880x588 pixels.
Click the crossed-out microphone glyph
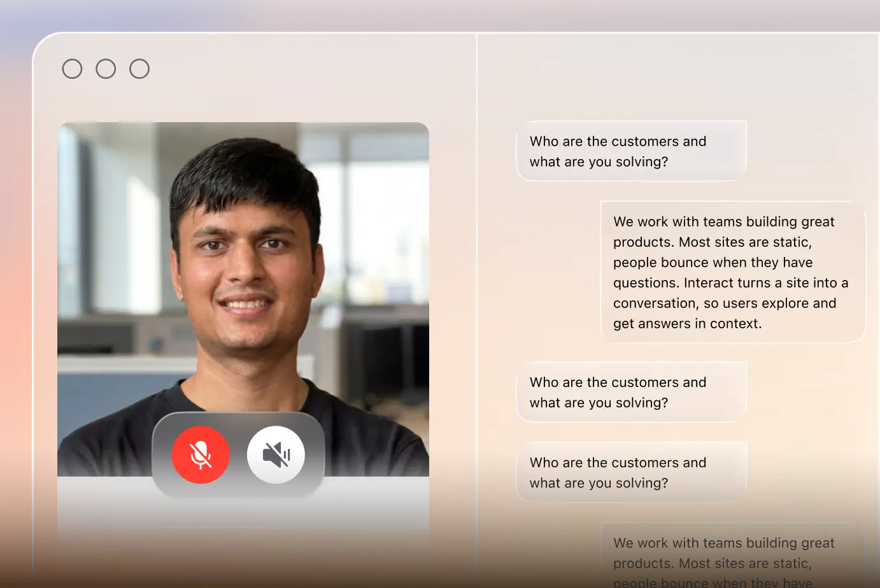(201, 455)
